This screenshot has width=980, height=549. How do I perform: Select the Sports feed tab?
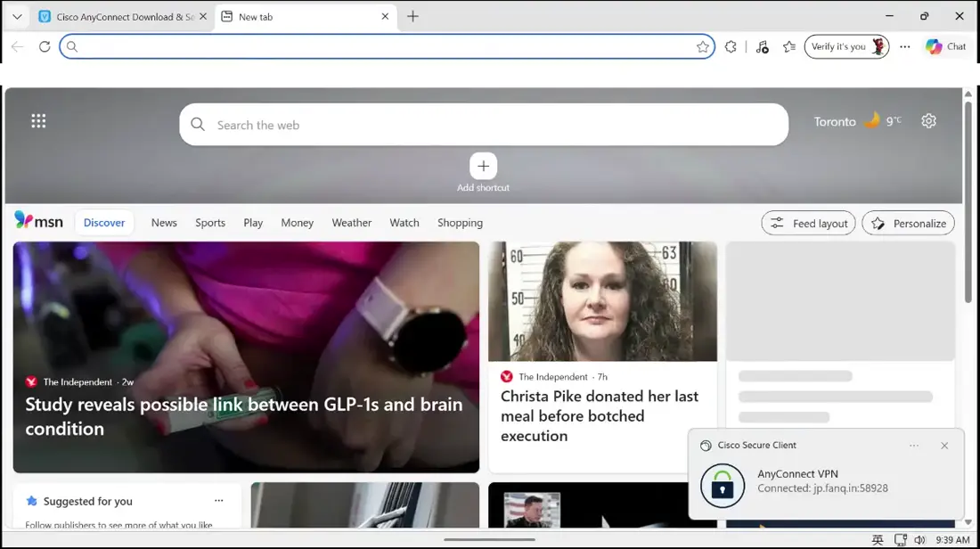[x=210, y=223]
